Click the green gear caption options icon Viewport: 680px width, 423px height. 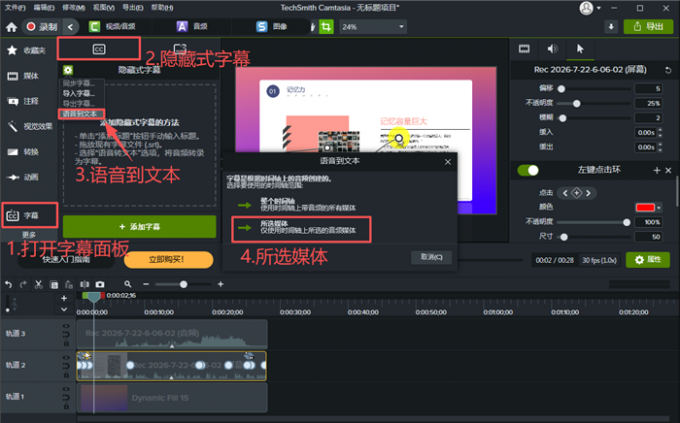coord(68,70)
